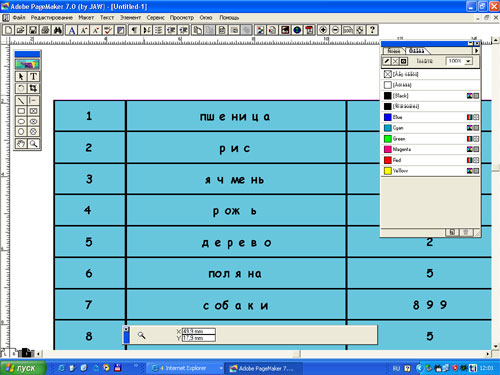Click table cell with word 'пшеница'
The image size is (500, 375).
click(x=236, y=116)
